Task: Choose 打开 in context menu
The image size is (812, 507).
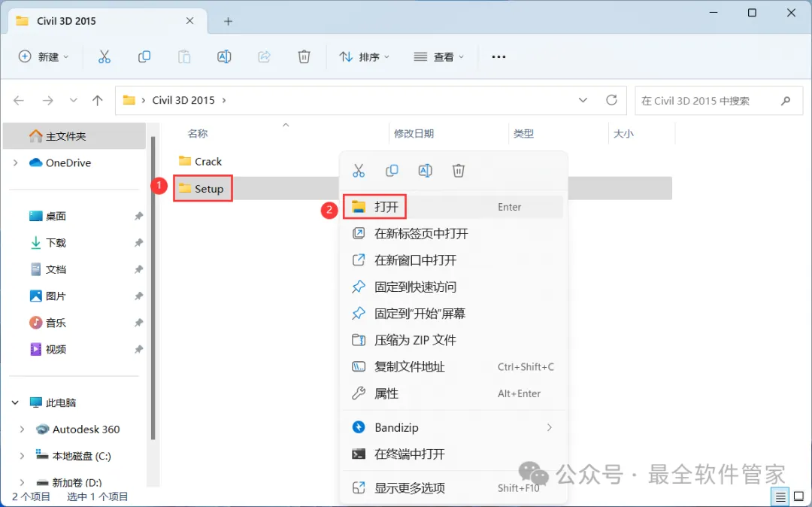Action: point(453,207)
